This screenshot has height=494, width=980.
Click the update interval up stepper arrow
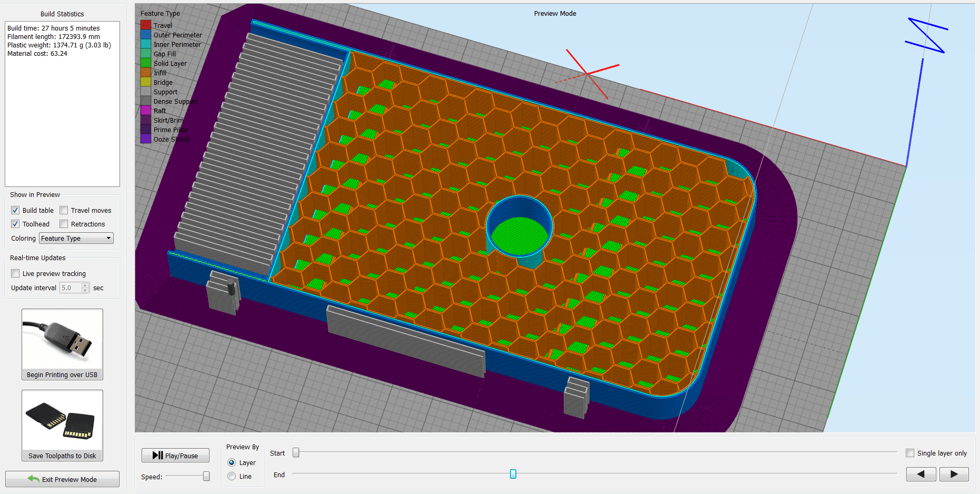(85, 285)
